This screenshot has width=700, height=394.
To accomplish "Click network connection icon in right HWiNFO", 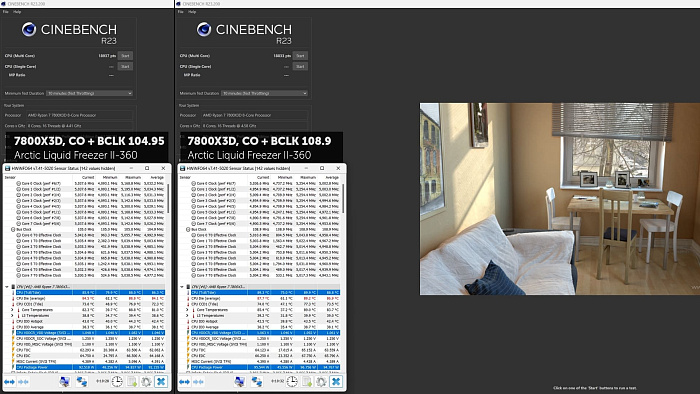I will (x=257, y=382).
